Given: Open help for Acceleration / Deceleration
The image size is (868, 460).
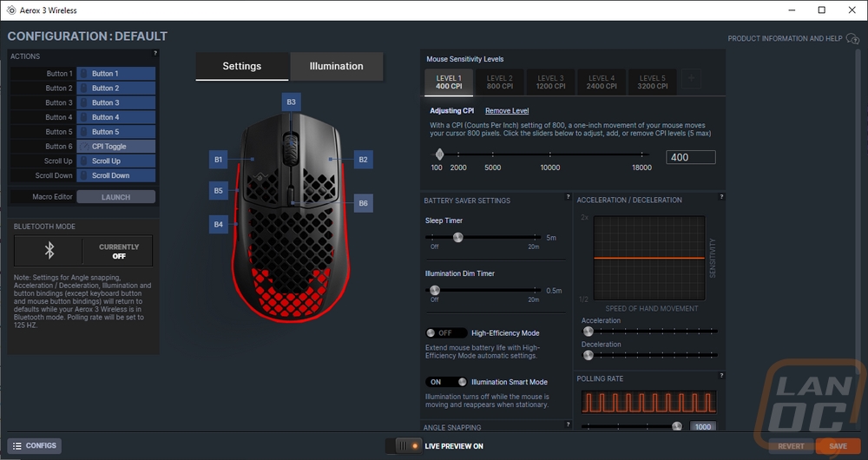Looking at the screenshot, I should tap(721, 196).
